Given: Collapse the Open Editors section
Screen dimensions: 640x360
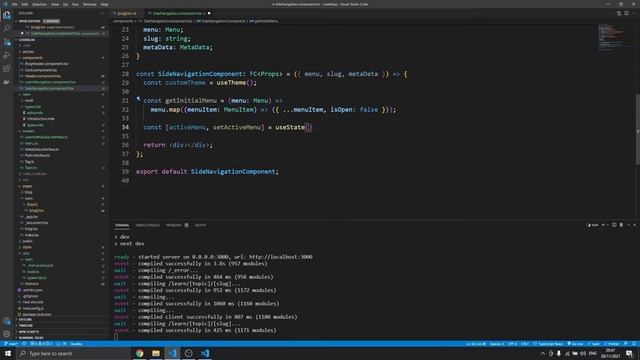Looking at the screenshot, I should click(x=29, y=21).
